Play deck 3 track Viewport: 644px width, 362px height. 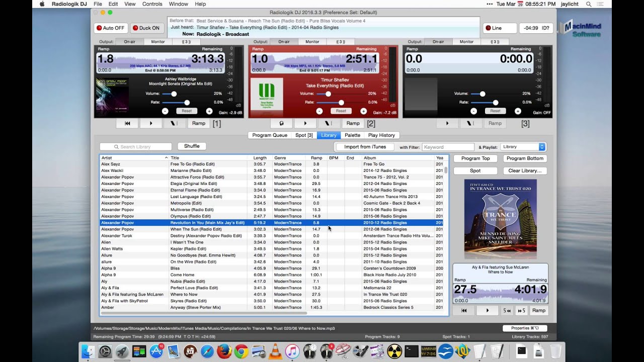448,123
